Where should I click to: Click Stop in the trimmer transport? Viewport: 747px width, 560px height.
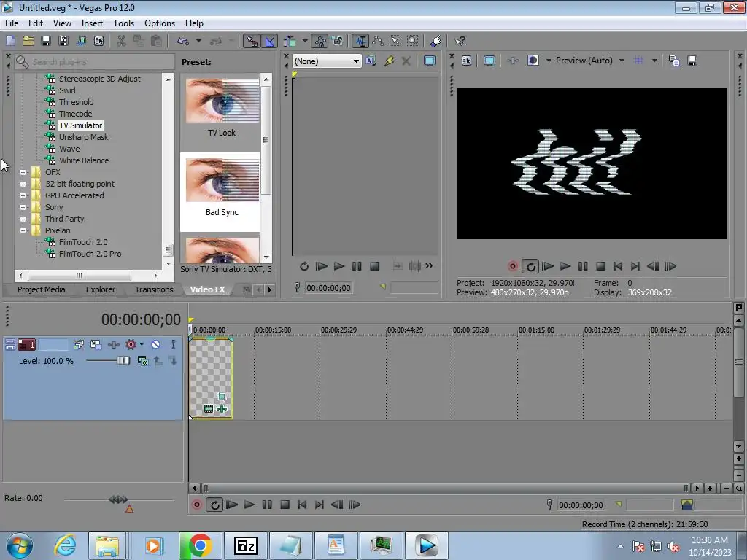pyautogui.click(x=374, y=266)
